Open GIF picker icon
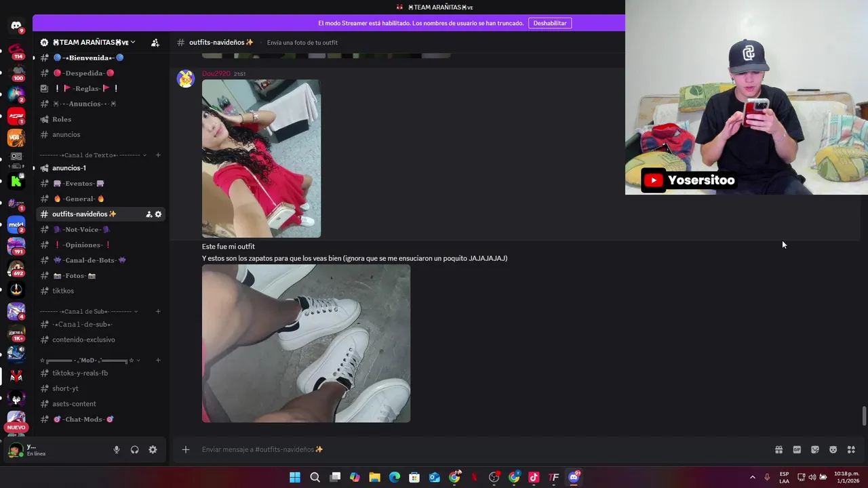Viewport: 868px width, 488px height. [x=797, y=449]
